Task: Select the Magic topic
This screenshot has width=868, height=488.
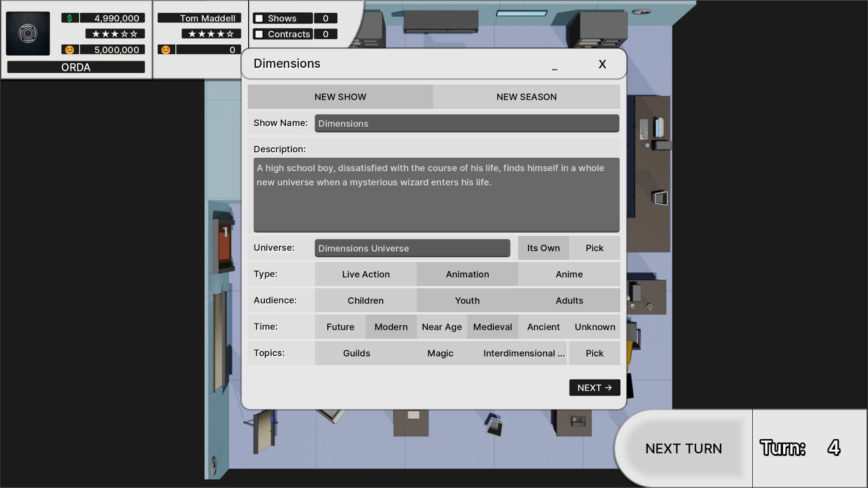Action: coord(440,353)
